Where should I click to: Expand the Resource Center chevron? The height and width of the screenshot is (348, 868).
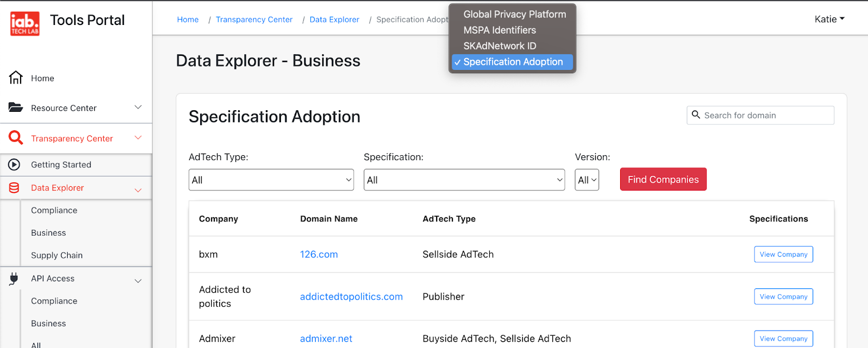pyautogui.click(x=138, y=107)
